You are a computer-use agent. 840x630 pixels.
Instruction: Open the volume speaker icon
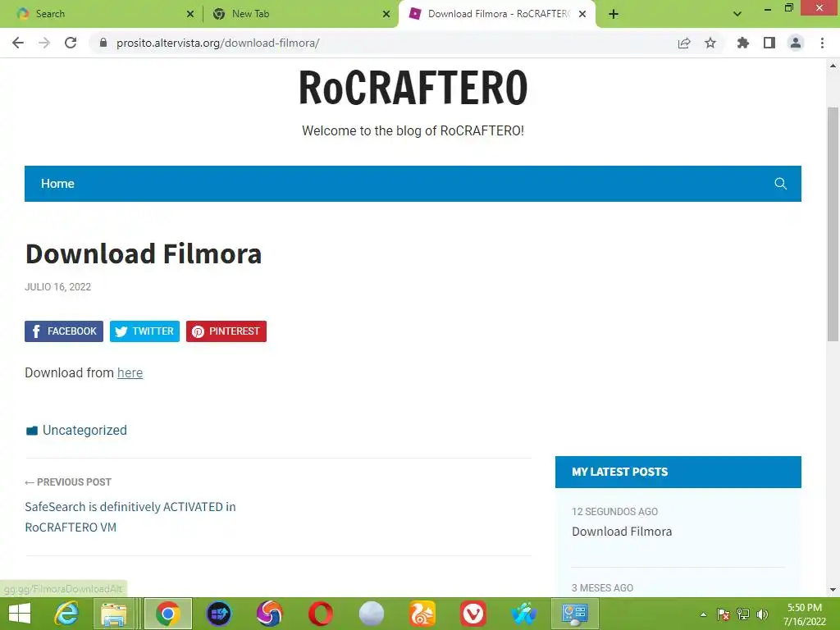762,614
